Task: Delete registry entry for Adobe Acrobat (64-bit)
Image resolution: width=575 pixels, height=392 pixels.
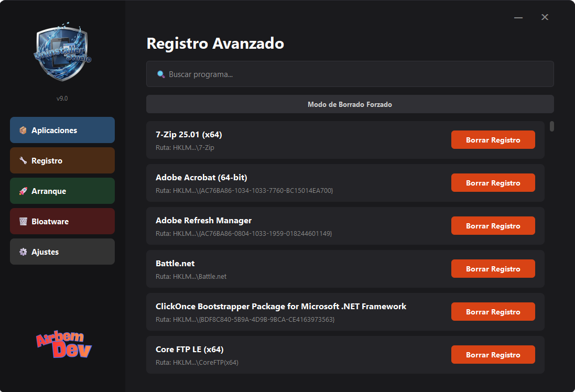Action: 493,183
